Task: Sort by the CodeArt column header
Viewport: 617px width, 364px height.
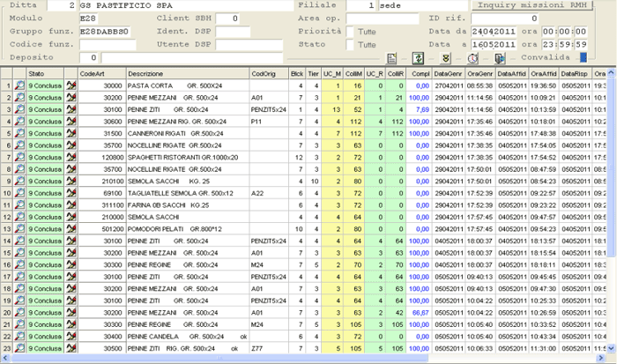Action: tap(102, 73)
